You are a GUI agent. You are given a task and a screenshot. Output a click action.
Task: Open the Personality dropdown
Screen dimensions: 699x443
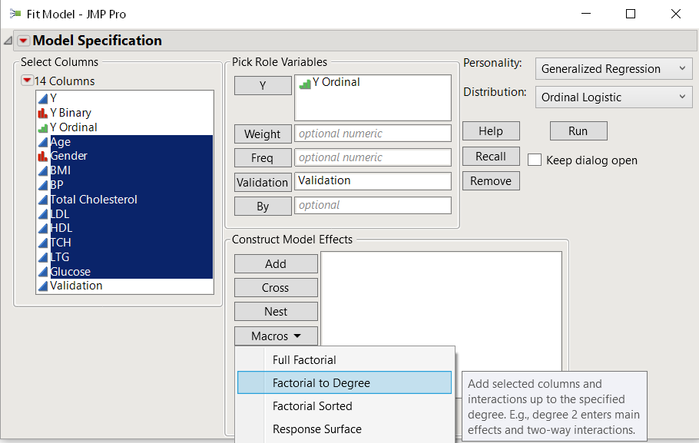(612, 69)
